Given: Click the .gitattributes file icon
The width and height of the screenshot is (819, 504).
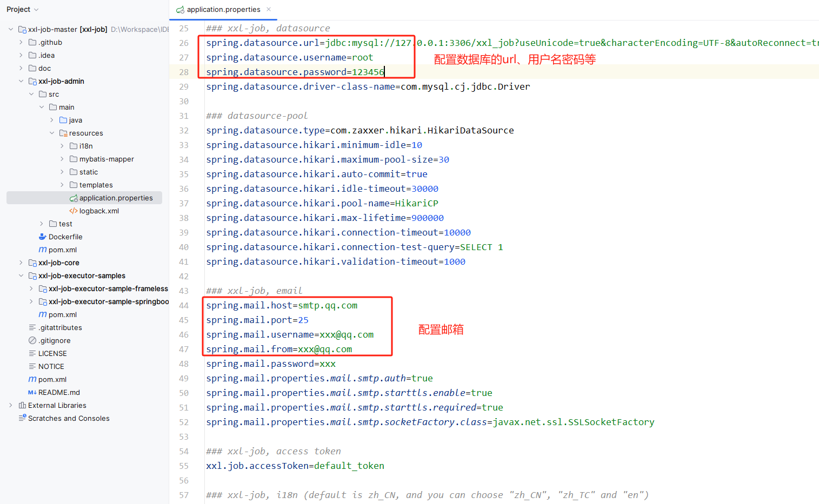Looking at the screenshot, I should [x=32, y=327].
